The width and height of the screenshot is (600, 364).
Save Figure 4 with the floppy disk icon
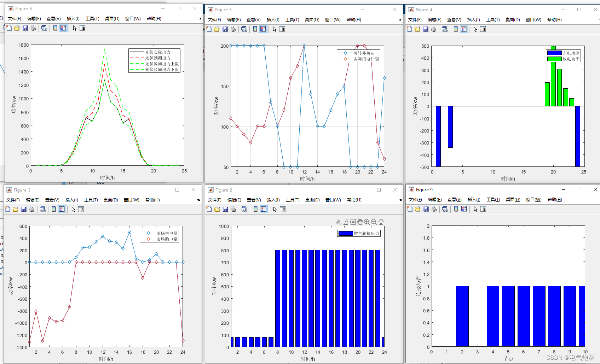point(426,29)
